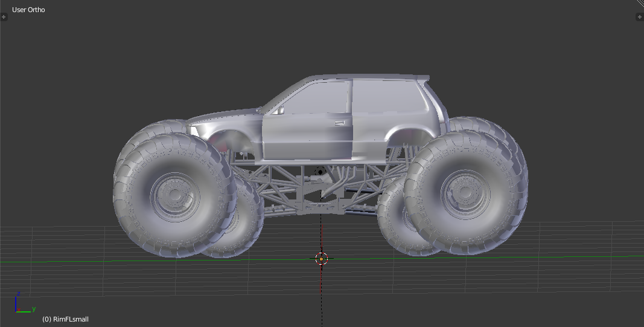The height and width of the screenshot is (327, 644).
Task: Click the "(0) RimFLsmall" object name label
Action: tap(65, 319)
